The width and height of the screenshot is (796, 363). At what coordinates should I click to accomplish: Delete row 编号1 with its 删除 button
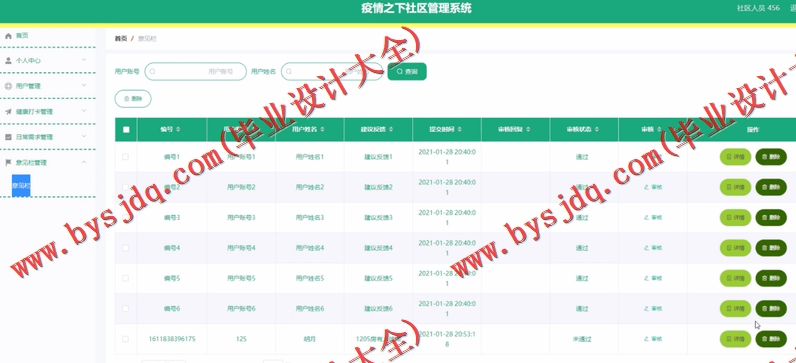click(771, 157)
